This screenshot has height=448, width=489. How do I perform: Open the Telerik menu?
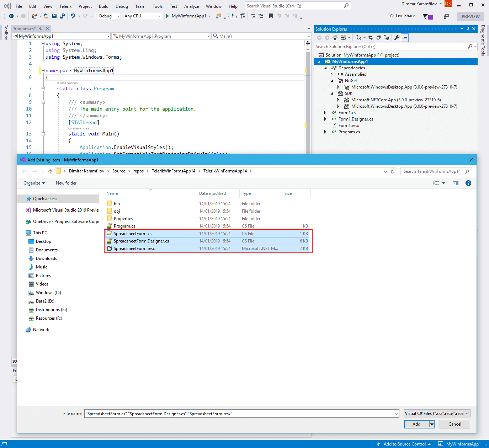point(65,6)
